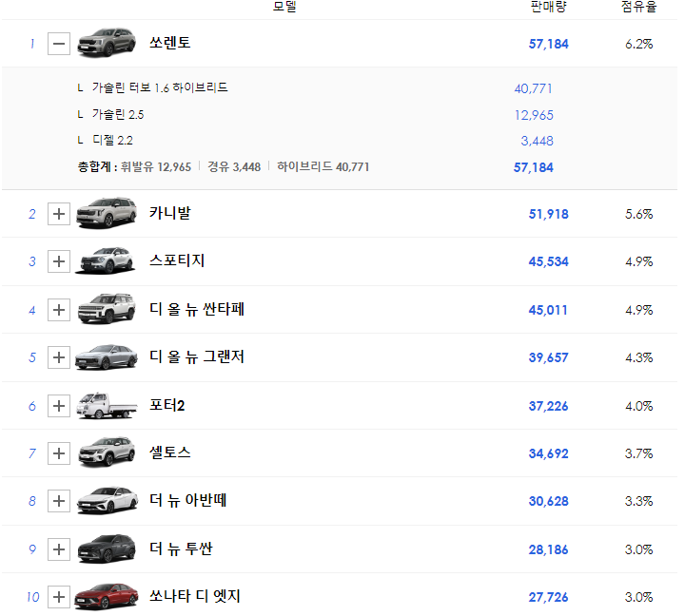This screenshot has width=685, height=616.
Task: Expand the 더 뉴 아반떼 row
Action: tap(59, 501)
